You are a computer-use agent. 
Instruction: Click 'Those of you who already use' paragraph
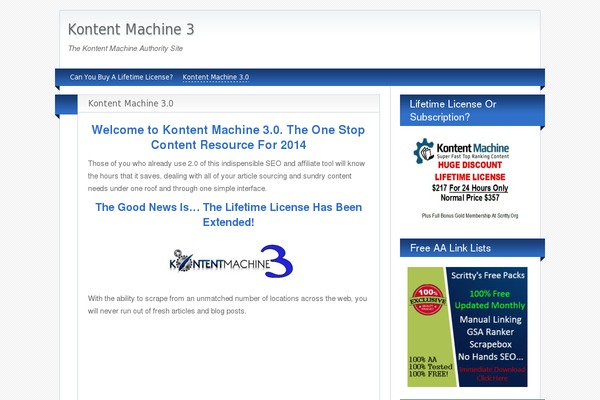[227, 176]
